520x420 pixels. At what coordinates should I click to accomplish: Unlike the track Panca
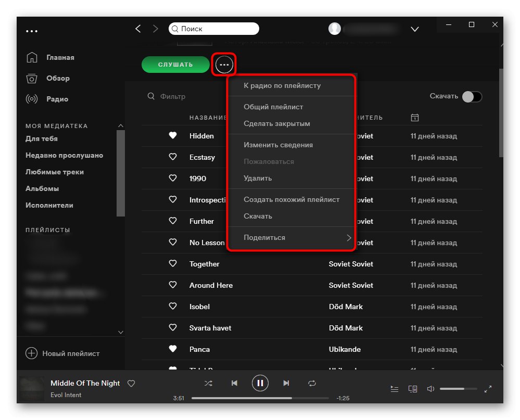pos(173,348)
